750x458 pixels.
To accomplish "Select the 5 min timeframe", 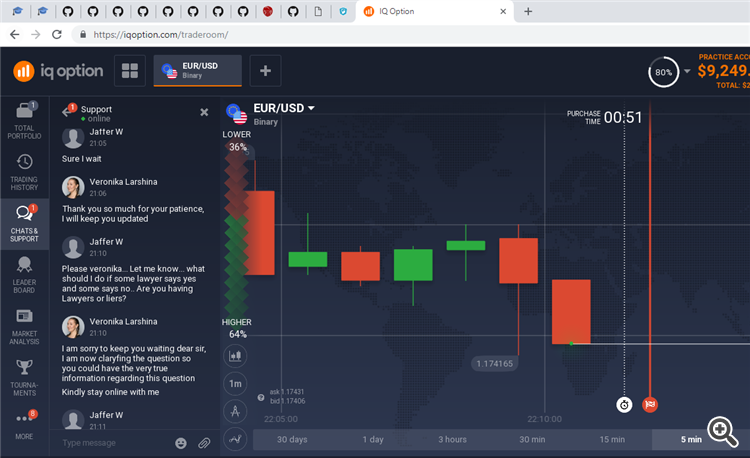I will tap(692, 439).
